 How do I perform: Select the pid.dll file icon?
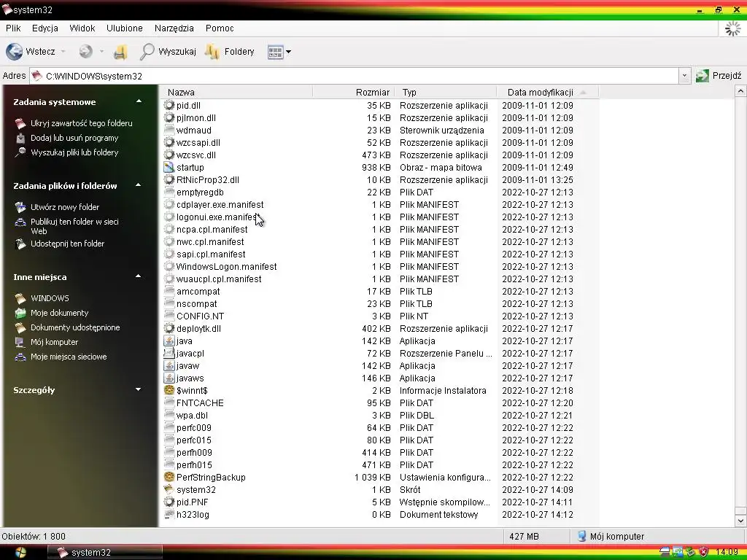point(169,105)
